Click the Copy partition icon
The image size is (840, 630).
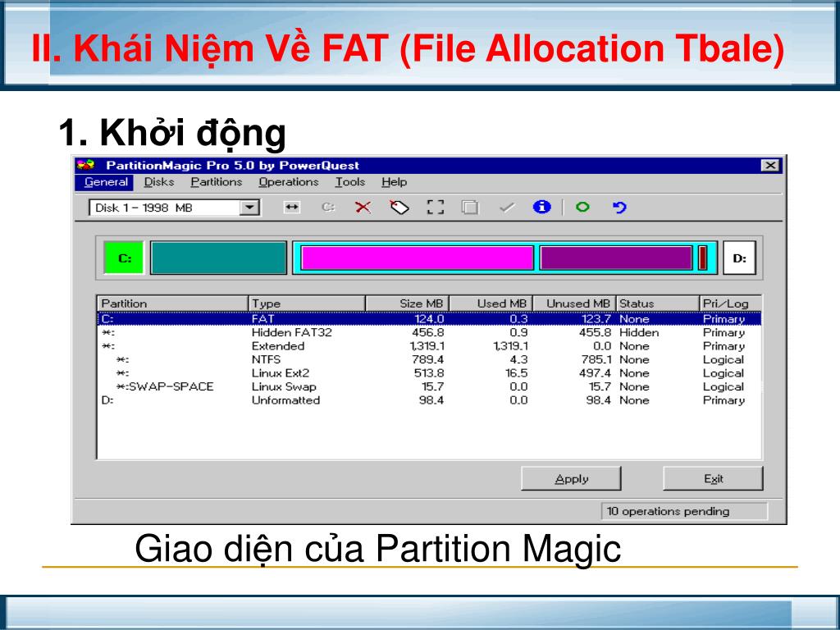coord(470,208)
